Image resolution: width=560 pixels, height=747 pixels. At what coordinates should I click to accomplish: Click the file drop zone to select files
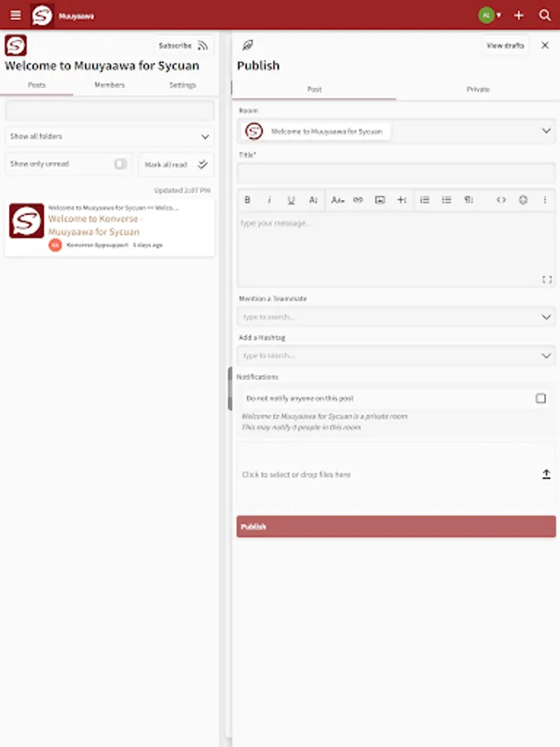(397, 475)
